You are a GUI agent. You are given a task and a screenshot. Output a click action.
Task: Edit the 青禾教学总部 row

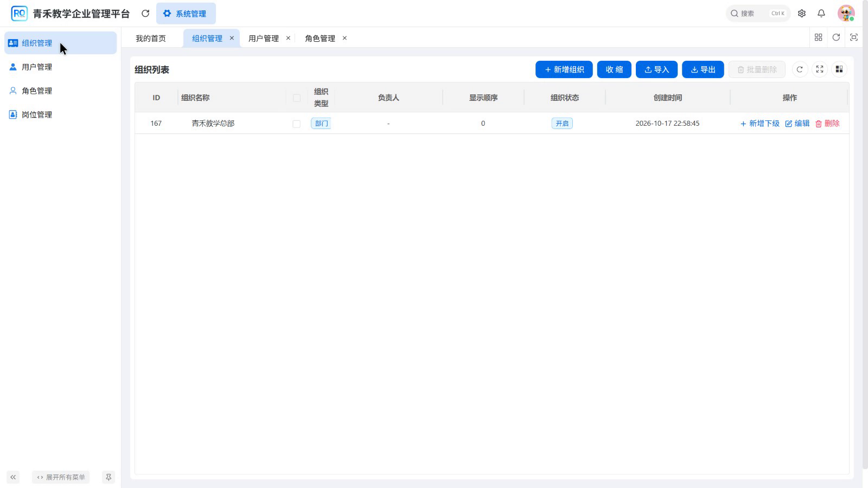click(797, 124)
